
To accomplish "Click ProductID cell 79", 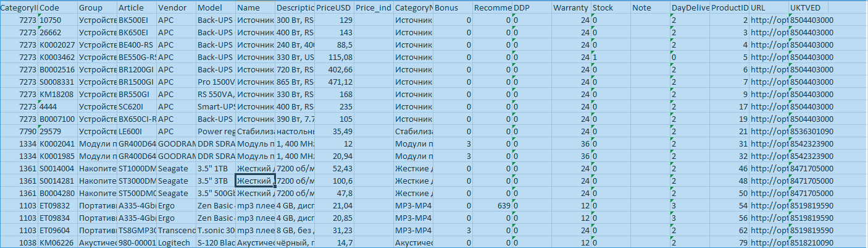I will click(730, 243).
